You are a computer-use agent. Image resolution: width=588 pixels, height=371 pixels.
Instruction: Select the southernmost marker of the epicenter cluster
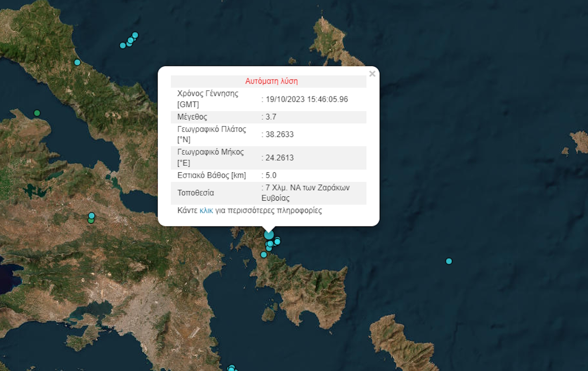264,255
